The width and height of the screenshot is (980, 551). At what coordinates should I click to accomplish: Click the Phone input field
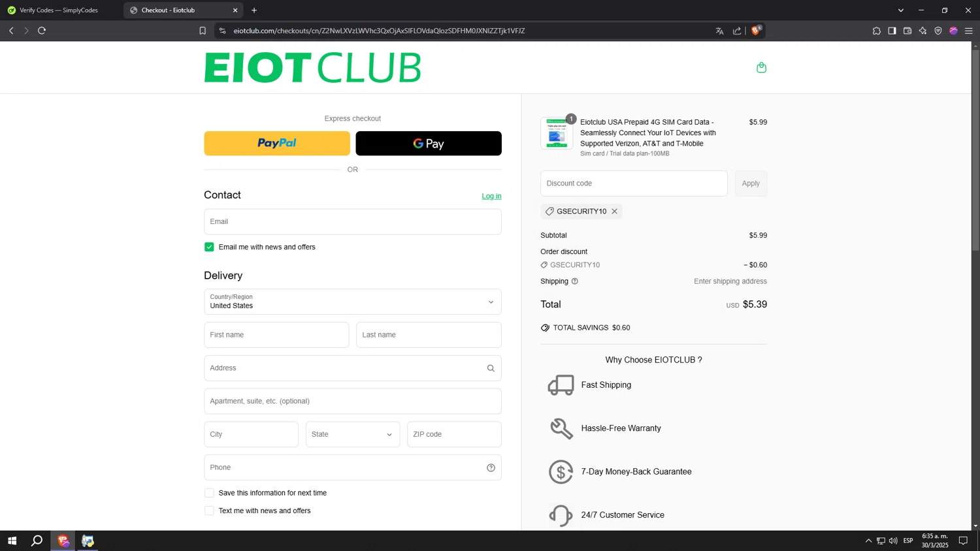353,467
